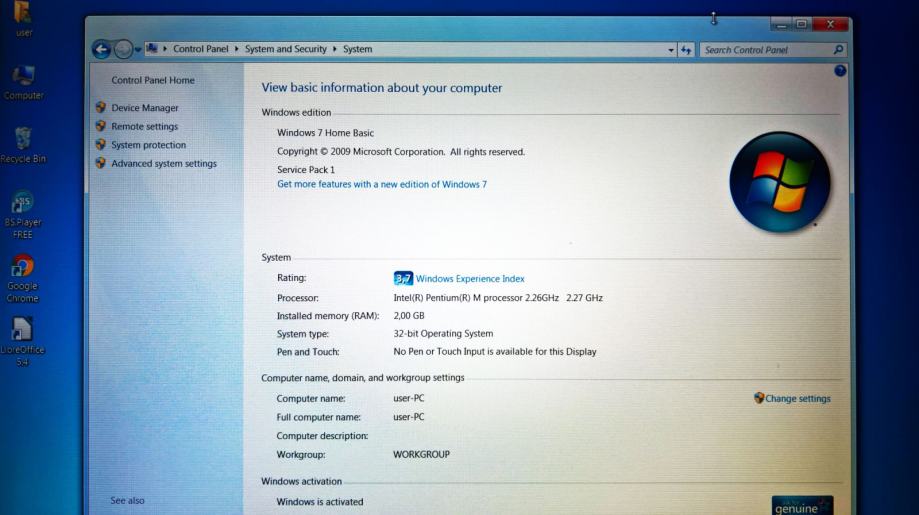
Task: Open address bar history dropdown
Action: click(670, 50)
